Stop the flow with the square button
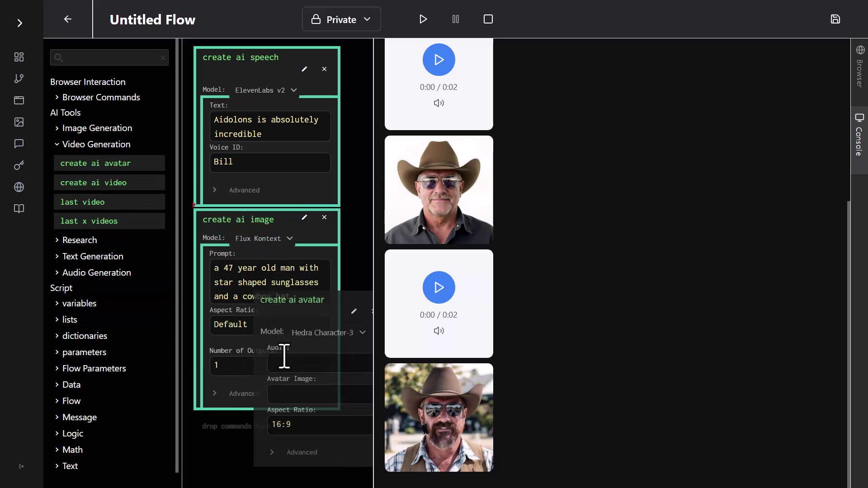The image size is (868, 488). click(488, 19)
